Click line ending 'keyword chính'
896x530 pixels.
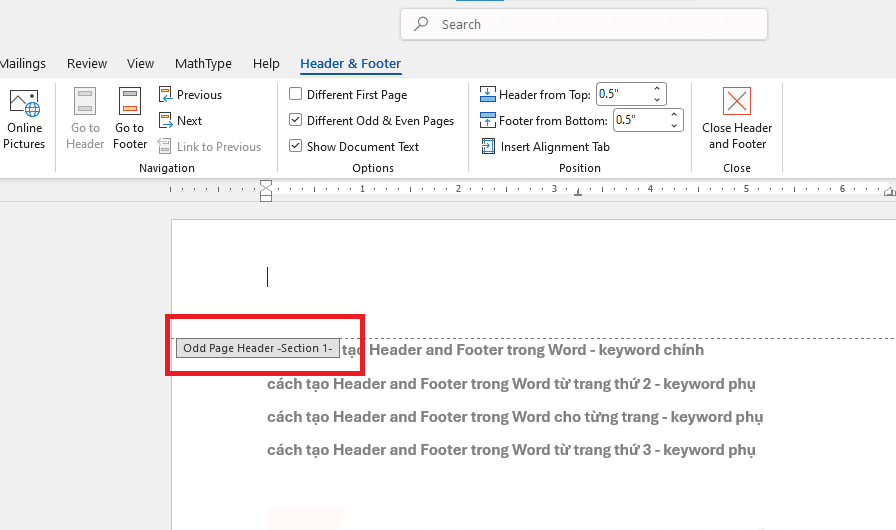[523, 350]
